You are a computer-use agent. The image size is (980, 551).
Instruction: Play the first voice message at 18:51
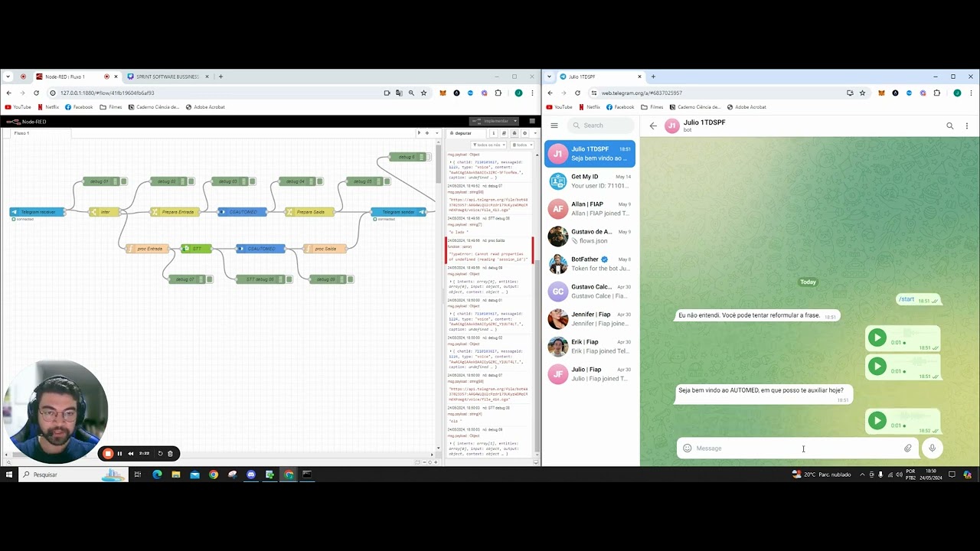point(877,337)
